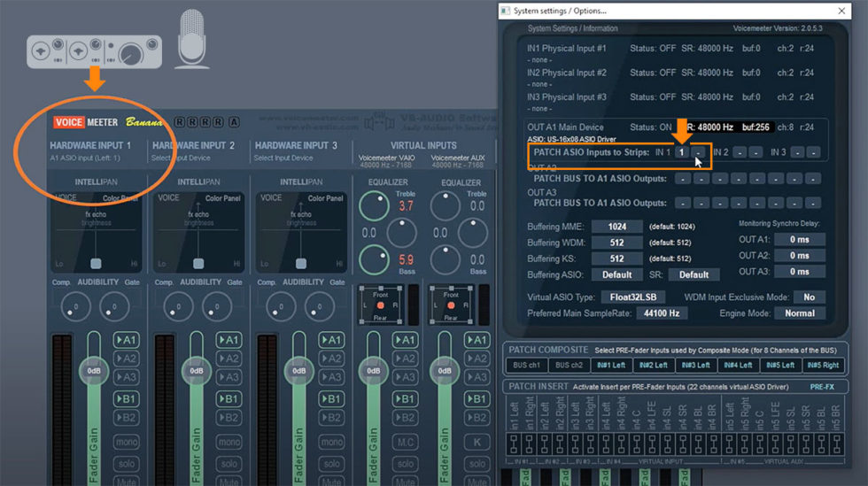Click Comp knob on Hardware Input 3
868x486 pixels.
click(281, 306)
